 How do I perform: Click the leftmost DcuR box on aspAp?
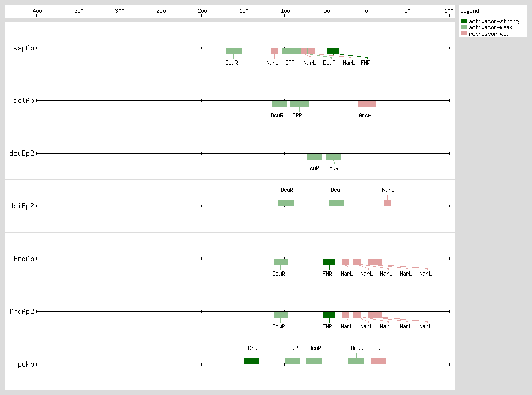[234, 51]
